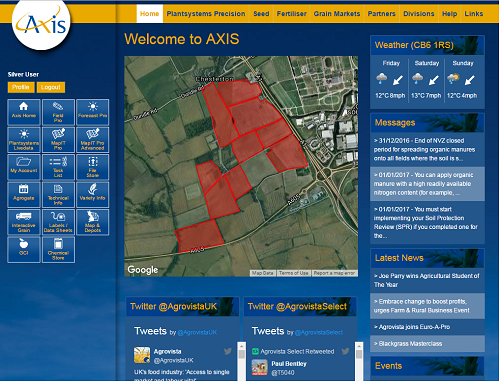The height and width of the screenshot is (382, 500).
Task: Open the Labels / Data Sheets tile
Action: 58,222
